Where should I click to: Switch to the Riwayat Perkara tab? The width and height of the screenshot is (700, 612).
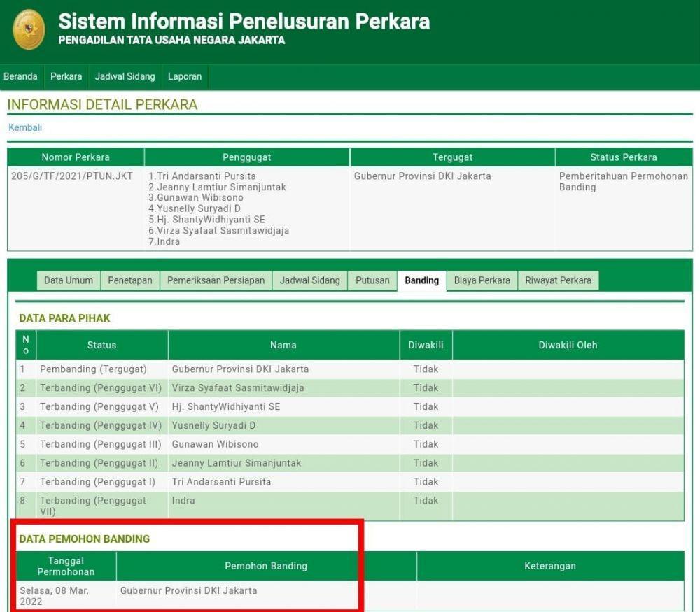(559, 280)
